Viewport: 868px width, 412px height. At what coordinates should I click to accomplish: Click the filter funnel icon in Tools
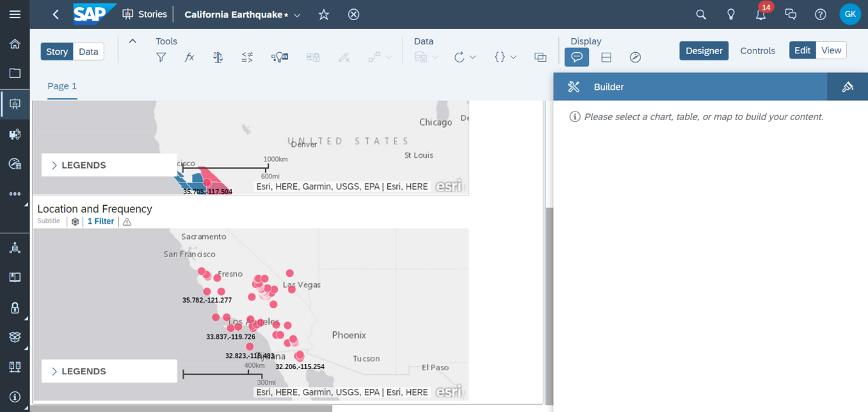tap(161, 57)
